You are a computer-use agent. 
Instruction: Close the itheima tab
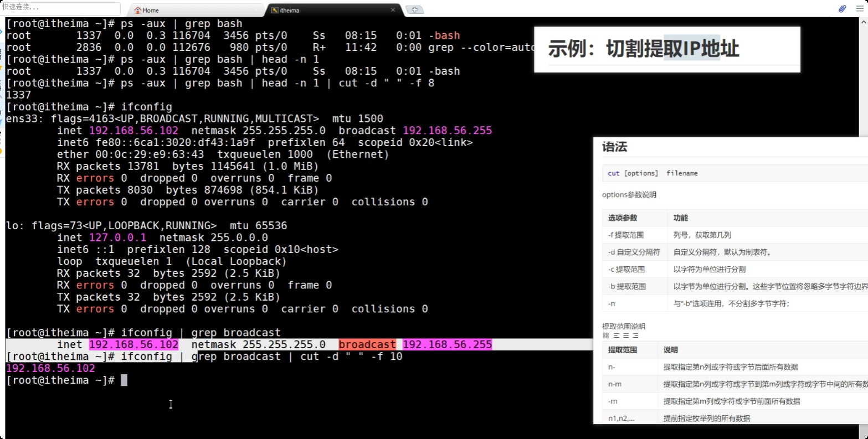point(393,10)
